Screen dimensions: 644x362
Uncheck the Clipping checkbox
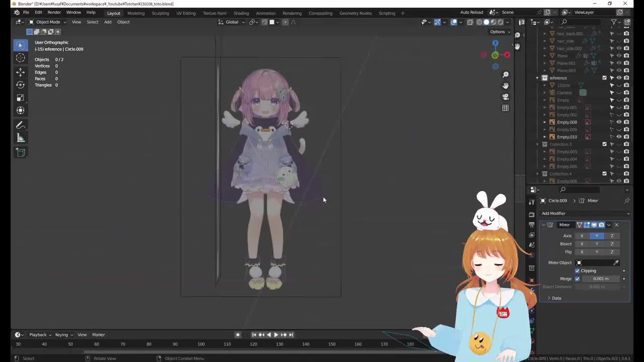[x=578, y=270]
